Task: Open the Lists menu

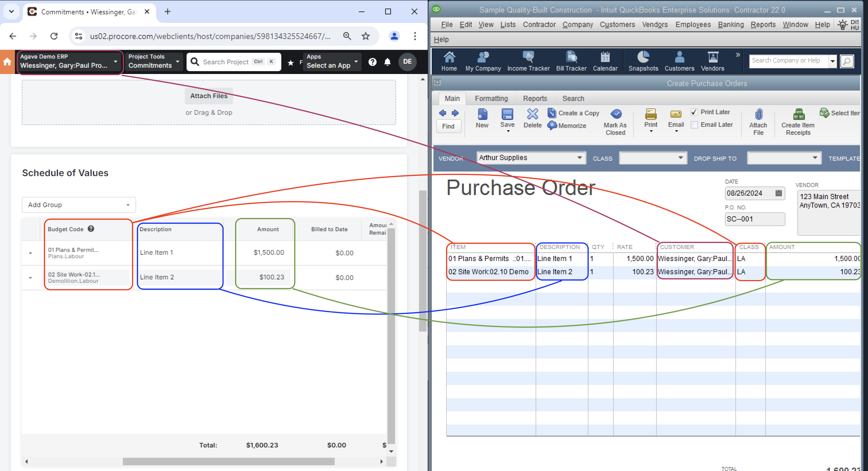Action: pos(507,25)
